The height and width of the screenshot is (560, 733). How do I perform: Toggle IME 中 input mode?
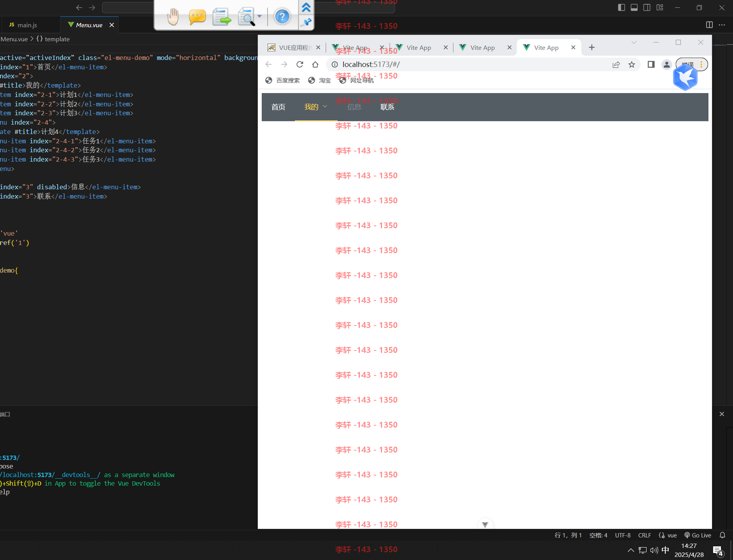coord(666,550)
